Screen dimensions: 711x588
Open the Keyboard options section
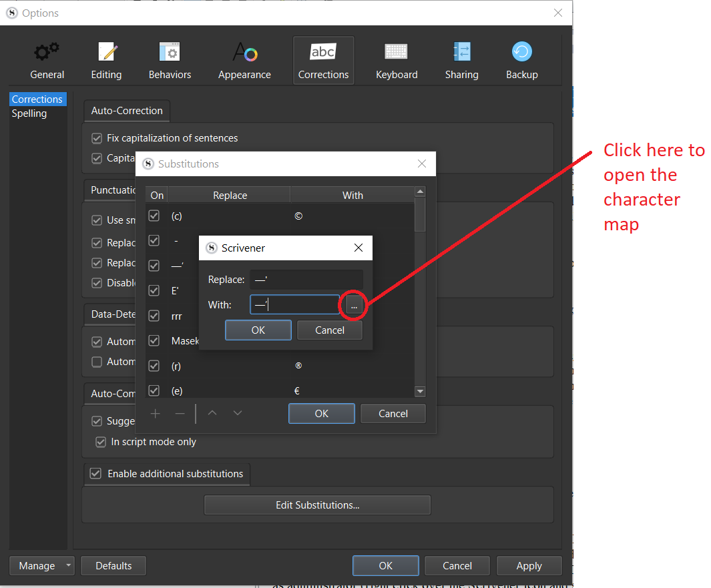397,60
